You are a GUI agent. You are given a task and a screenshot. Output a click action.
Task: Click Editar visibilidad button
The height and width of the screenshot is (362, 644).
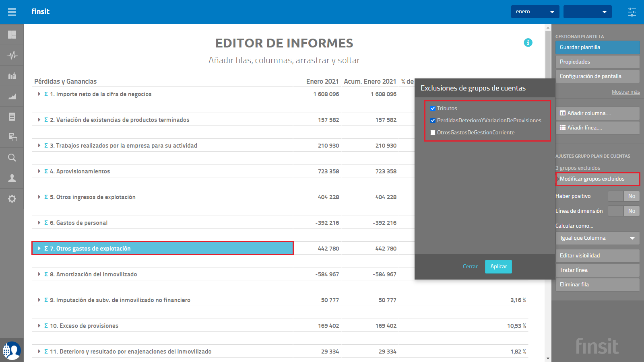pos(597,256)
